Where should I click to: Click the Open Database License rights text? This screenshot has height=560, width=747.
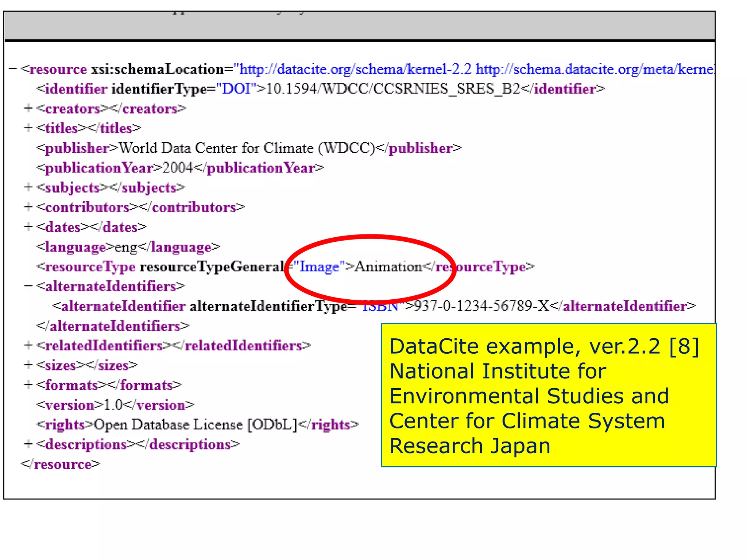(196, 424)
